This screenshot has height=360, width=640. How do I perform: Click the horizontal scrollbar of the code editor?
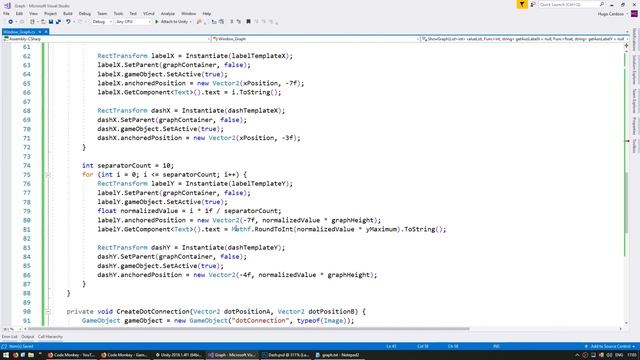coord(249,329)
